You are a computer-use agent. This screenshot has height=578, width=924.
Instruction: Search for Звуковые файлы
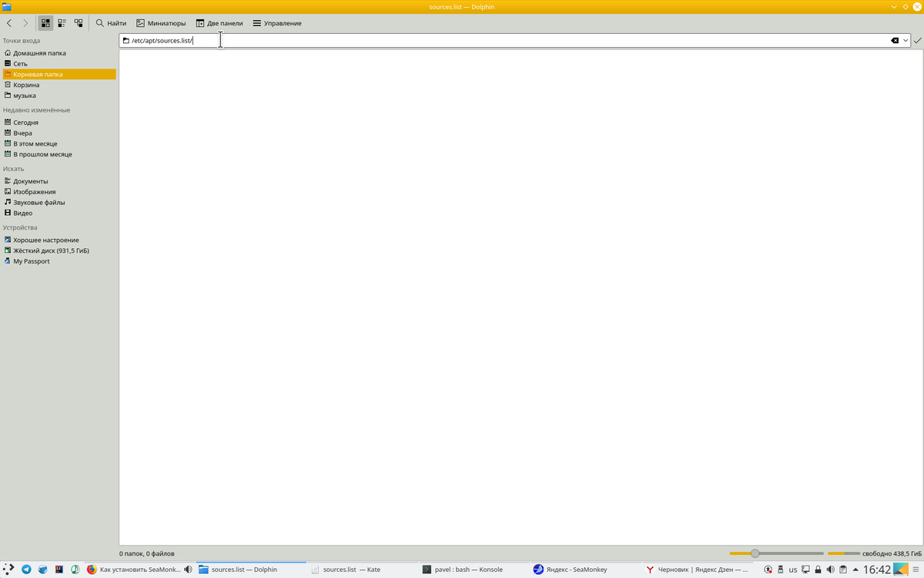(x=59, y=203)
